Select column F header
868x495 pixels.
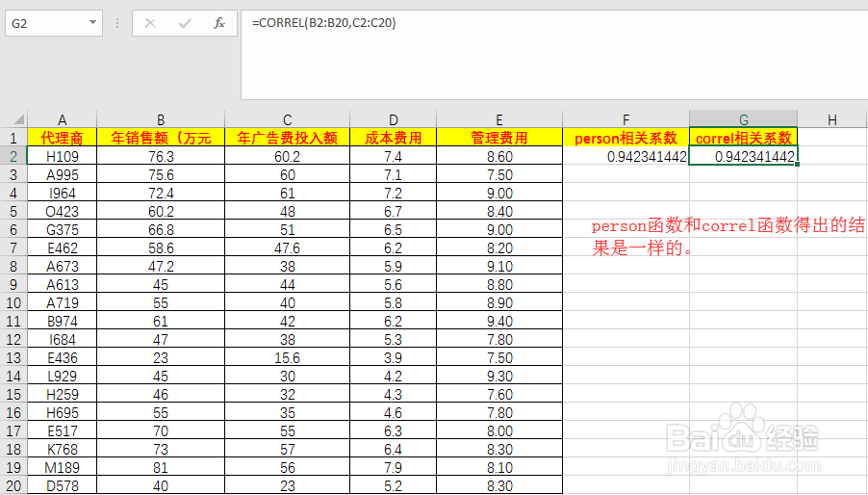point(626,119)
